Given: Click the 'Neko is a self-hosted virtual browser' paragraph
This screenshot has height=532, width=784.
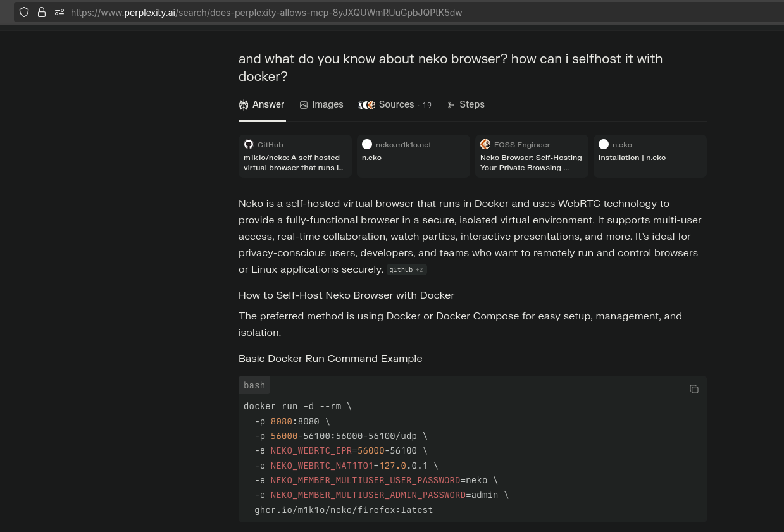Looking at the screenshot, I should [470, 237].
